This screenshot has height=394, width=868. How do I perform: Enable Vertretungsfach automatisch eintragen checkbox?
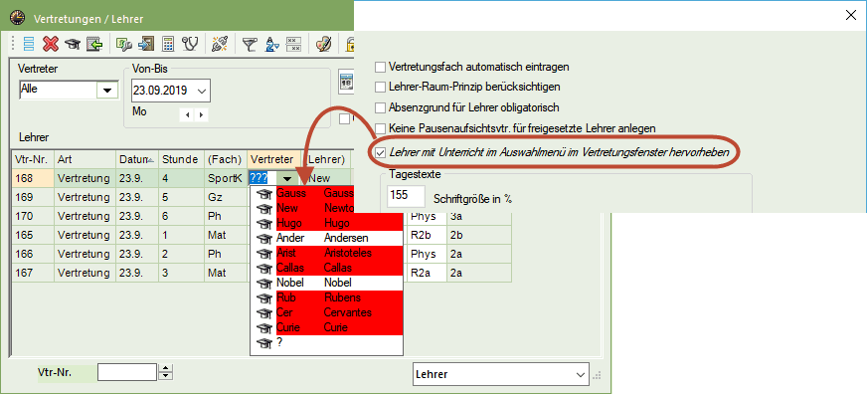point(380,67)
